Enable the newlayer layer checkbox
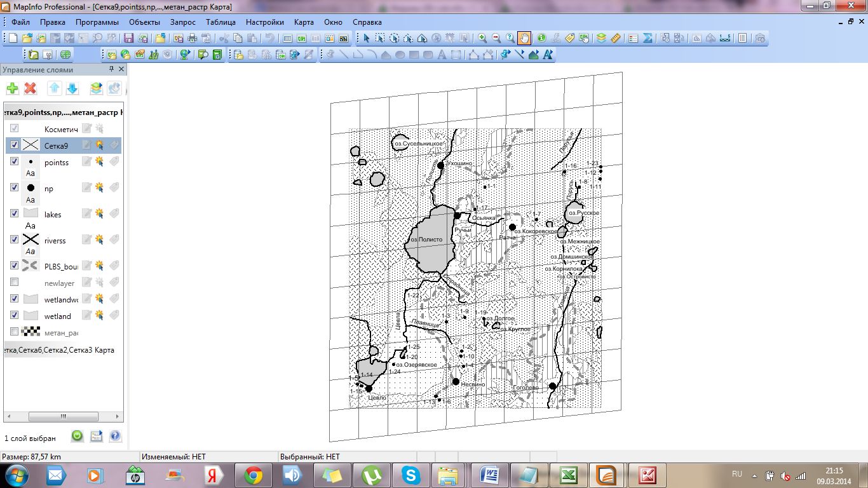The height and width of the screenshot is (488, 868). coord(15,282)
